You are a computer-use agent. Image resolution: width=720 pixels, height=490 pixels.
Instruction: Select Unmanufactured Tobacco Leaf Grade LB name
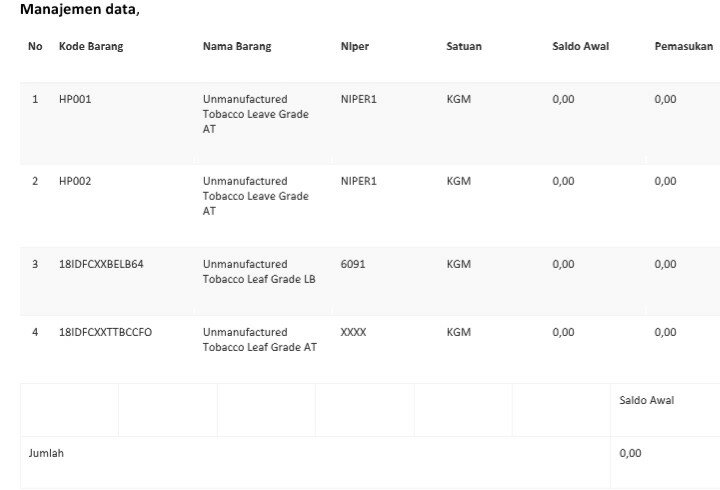pos(258,271)
